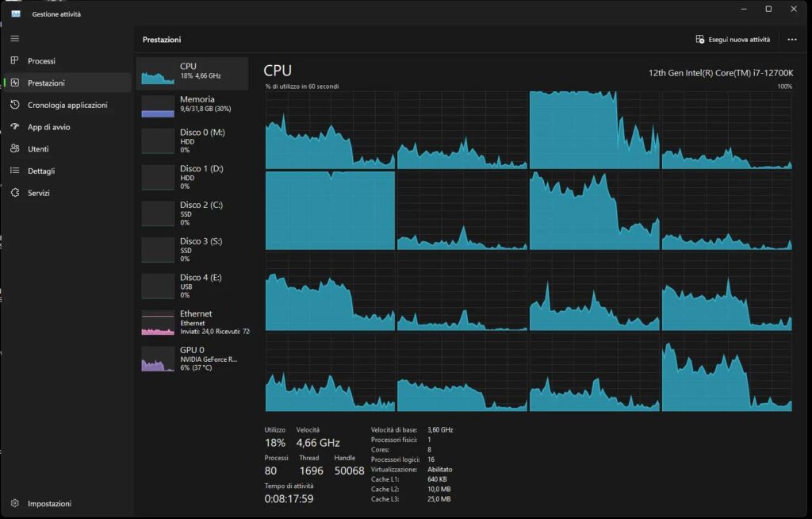The image size is (812, 519).
Task: Open Cronologia applicazioni page
Action: pyautogui.click(x=66, y=105)
